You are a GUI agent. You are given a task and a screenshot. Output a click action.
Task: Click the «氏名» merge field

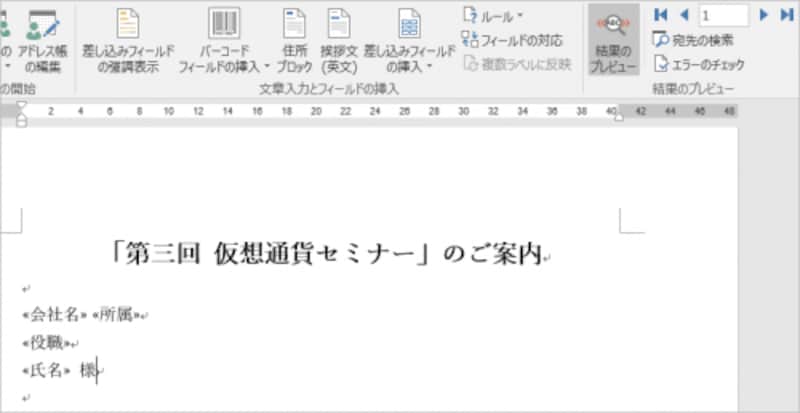[46, 371]
